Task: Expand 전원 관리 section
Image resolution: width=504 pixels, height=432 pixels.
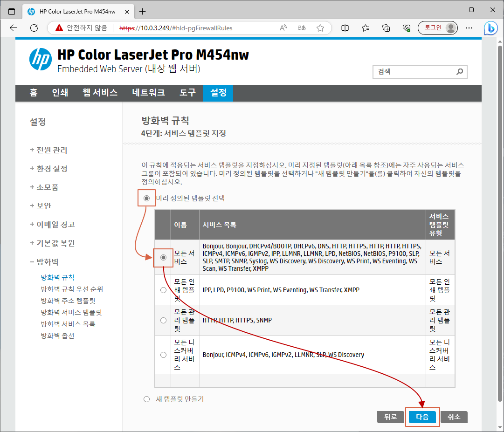Action: point(48,150)
